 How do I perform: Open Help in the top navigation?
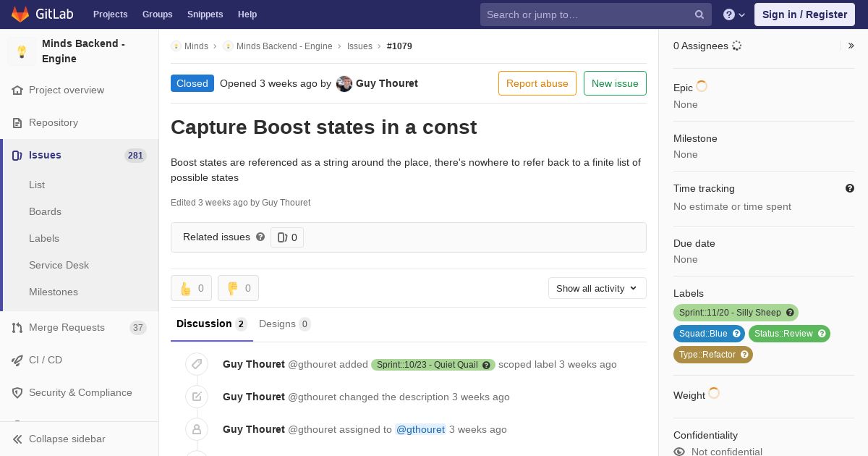pyautogui.click(x=247, y=14)
